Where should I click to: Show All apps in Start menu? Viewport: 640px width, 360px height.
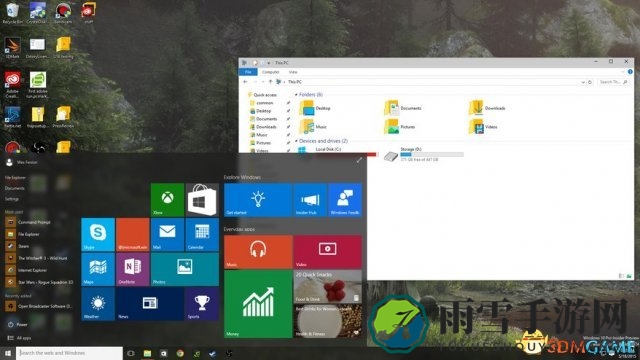tap(20, 338)
